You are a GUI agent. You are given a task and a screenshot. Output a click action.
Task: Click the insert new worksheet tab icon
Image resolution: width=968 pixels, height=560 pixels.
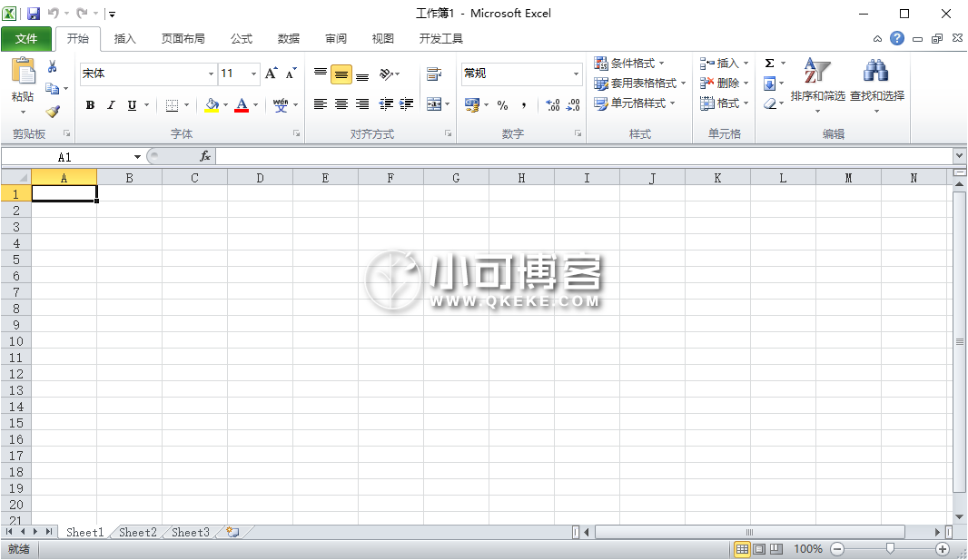point(232,532)
